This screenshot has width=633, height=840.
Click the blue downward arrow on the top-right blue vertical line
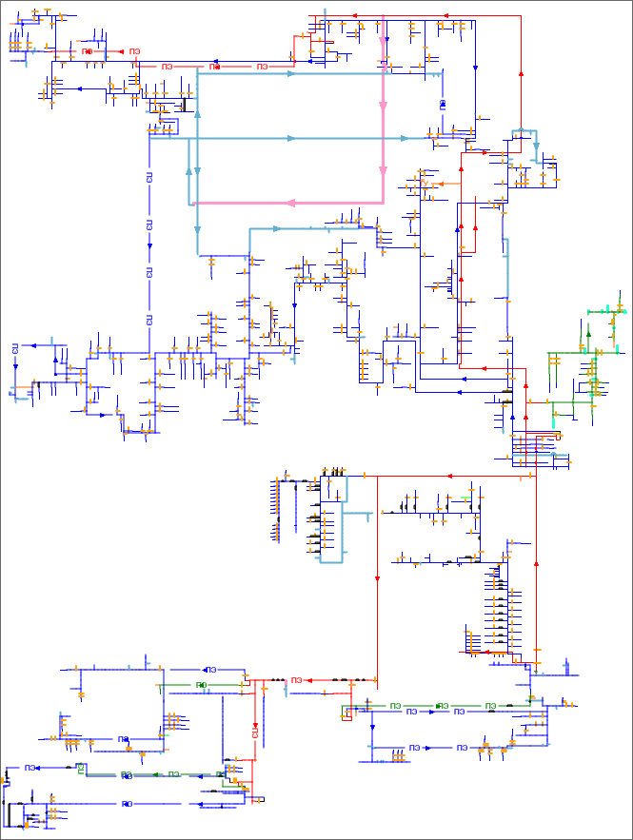coord(475,67)
